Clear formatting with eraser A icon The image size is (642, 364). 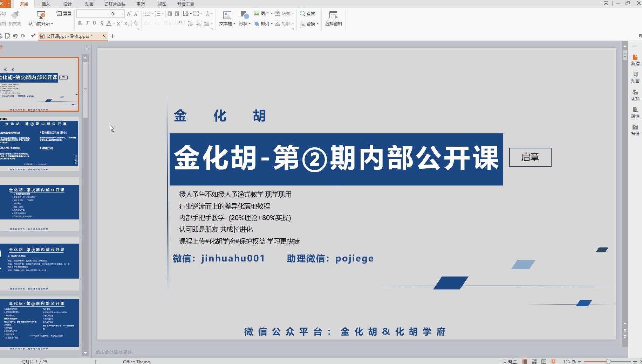(136, 23)
